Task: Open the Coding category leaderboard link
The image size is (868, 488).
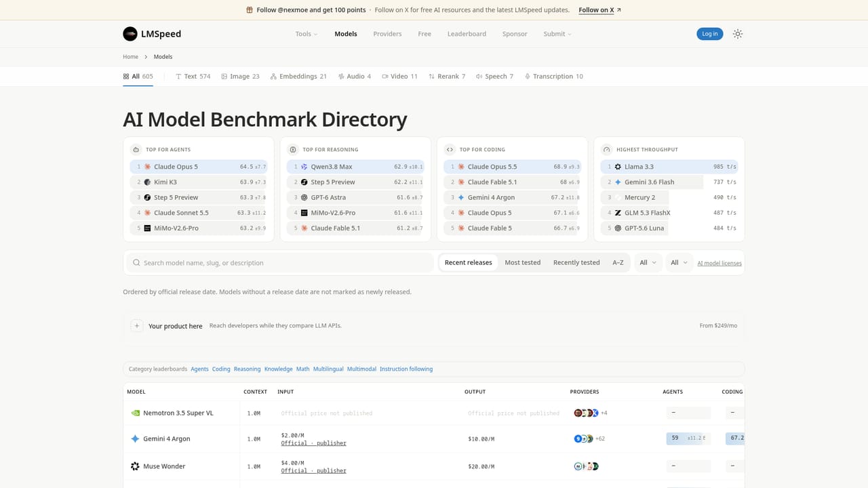Action: pyautogui.click(x=221, y=369)
